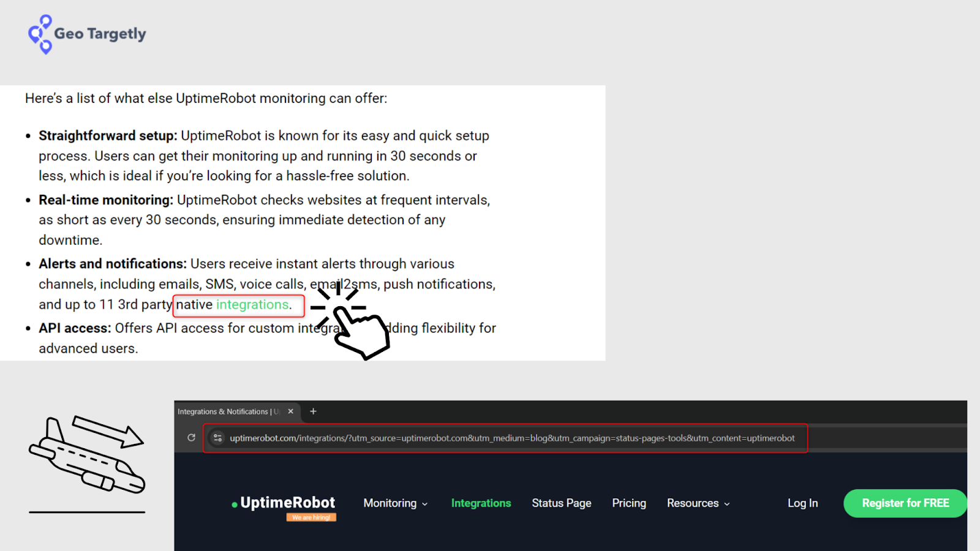This screenshot has height=551, width=980.
Task: Open the Integrations nav item
Action: click(481, 503)
